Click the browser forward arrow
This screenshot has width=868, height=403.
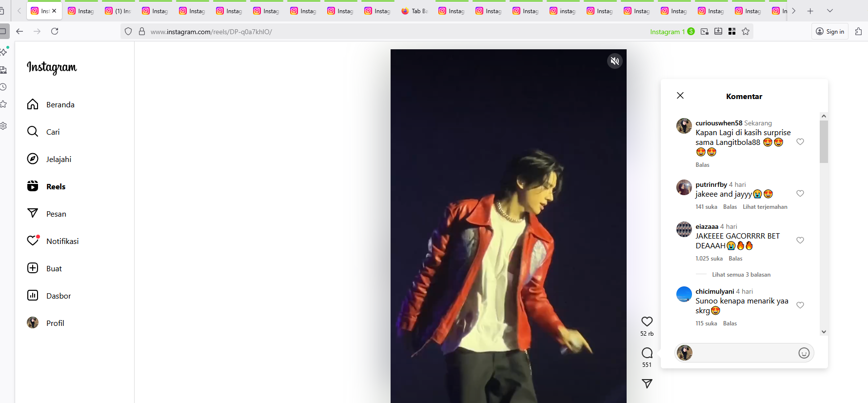click(37, 31)
